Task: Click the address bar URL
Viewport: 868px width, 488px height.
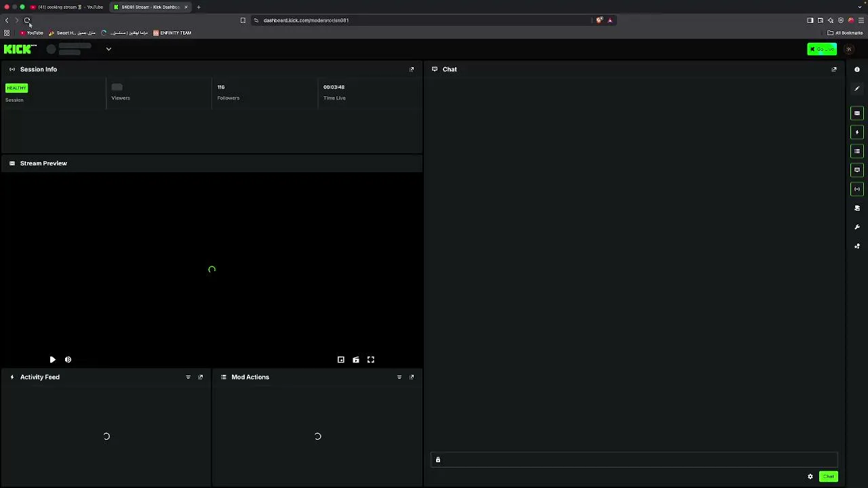Action: (x=306, y=20)
